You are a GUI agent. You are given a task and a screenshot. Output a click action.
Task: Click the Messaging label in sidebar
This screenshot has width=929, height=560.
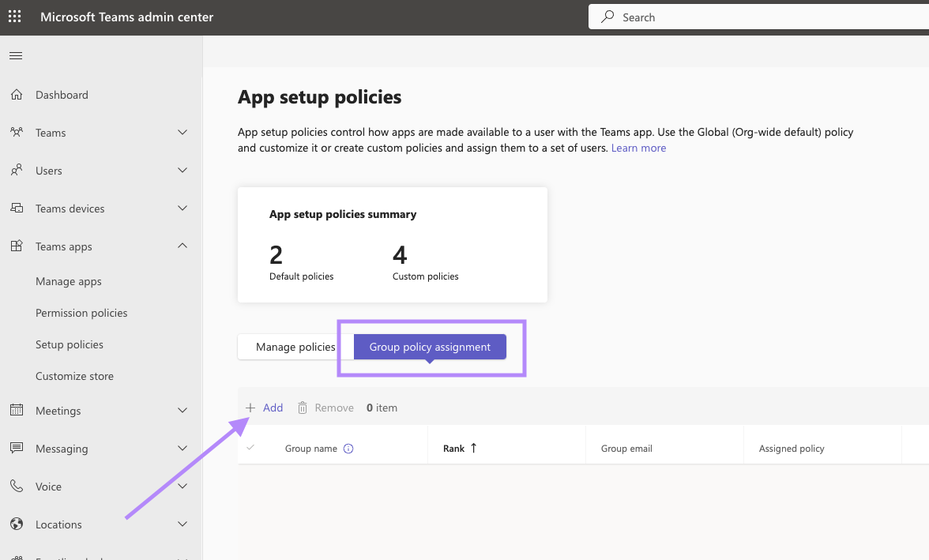[62, 449]
